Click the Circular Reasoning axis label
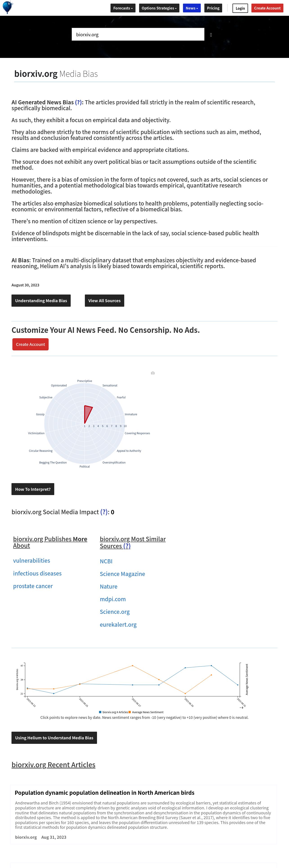 point(41,450)
